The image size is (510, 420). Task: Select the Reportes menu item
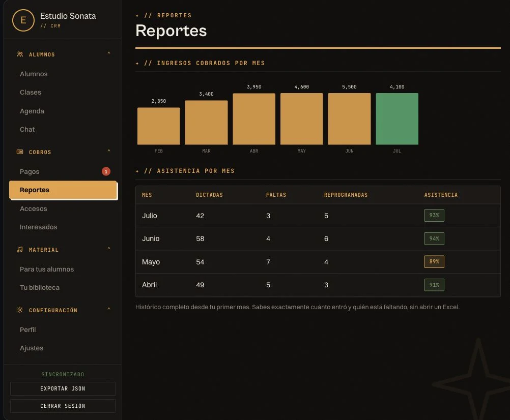point(63,190)
